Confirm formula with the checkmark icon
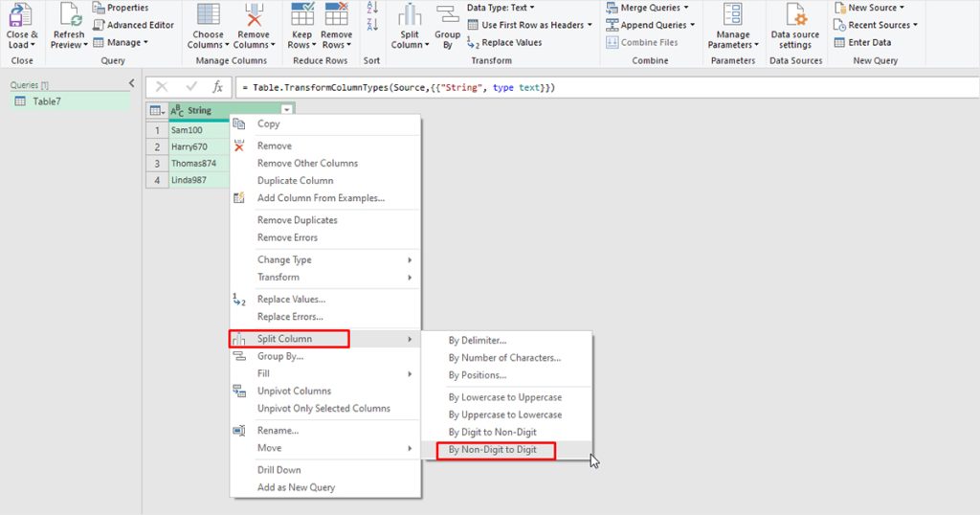This screenshot has width=980, height=515. [x=191, y=87]
